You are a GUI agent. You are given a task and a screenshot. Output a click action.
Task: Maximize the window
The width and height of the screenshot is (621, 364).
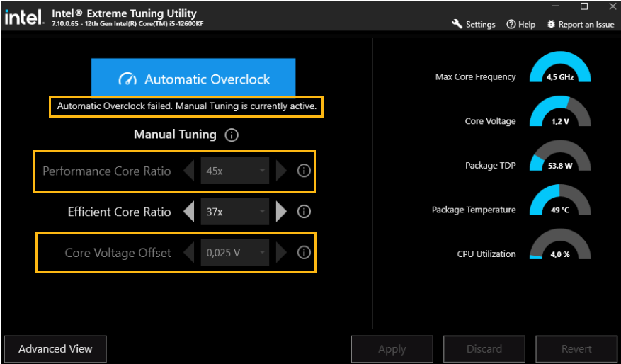(583, 6)
